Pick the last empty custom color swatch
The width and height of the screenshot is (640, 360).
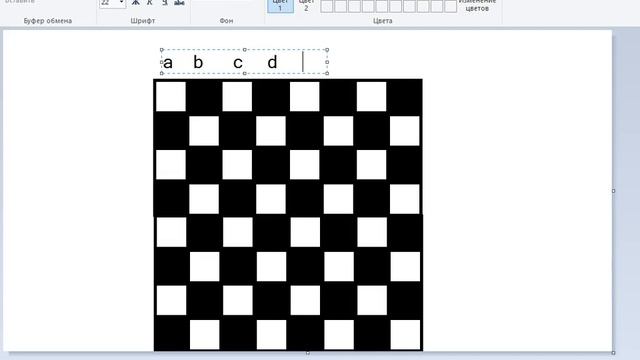coord(451,6)
